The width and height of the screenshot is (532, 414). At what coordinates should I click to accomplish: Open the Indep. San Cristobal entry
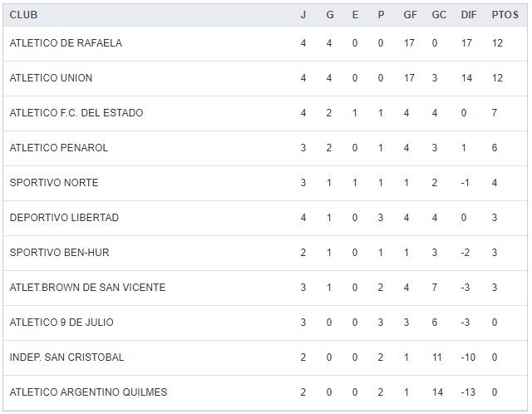(x=66, y=357)
